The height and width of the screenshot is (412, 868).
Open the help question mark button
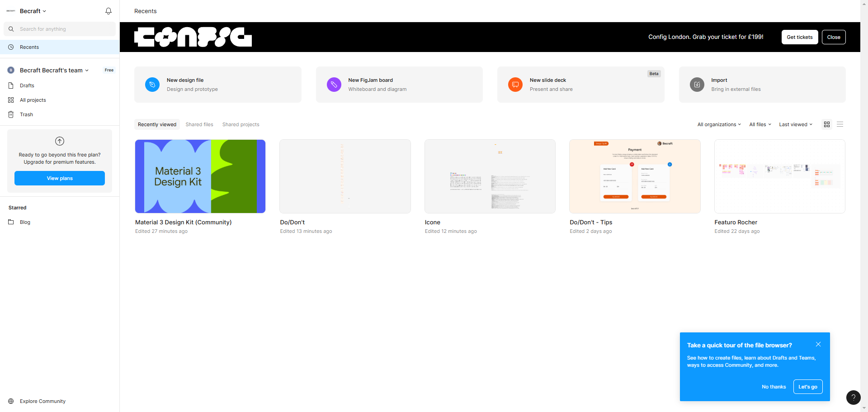tap(854, 398)
